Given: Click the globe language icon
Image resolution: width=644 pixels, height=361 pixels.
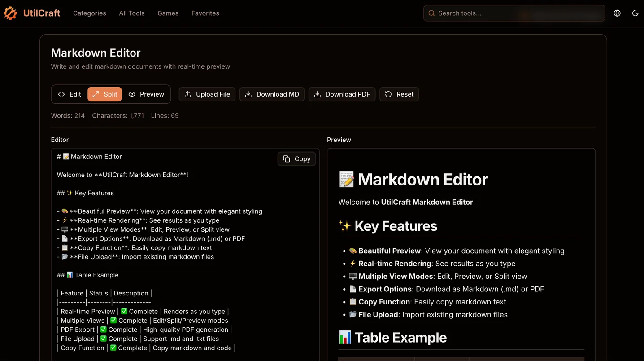Looking at the screenshot, I should tap(617, 13).
